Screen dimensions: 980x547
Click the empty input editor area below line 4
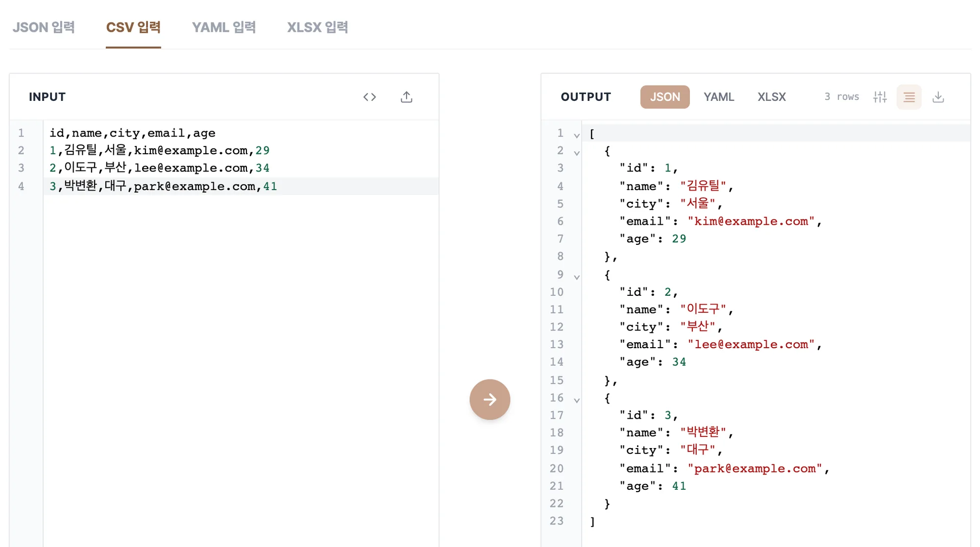tap(241, 371)
